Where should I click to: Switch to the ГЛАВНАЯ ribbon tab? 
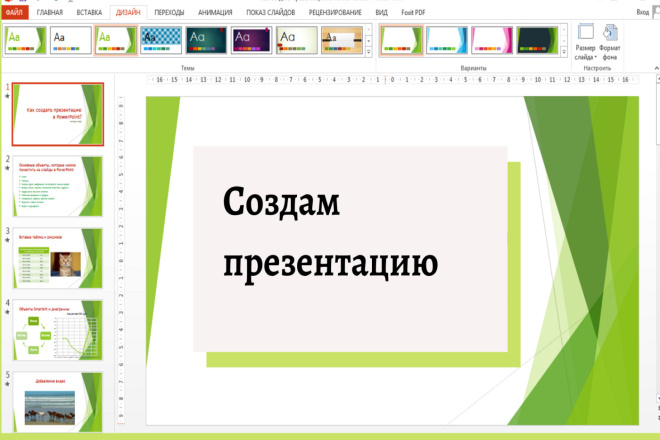tap(50, 12)
